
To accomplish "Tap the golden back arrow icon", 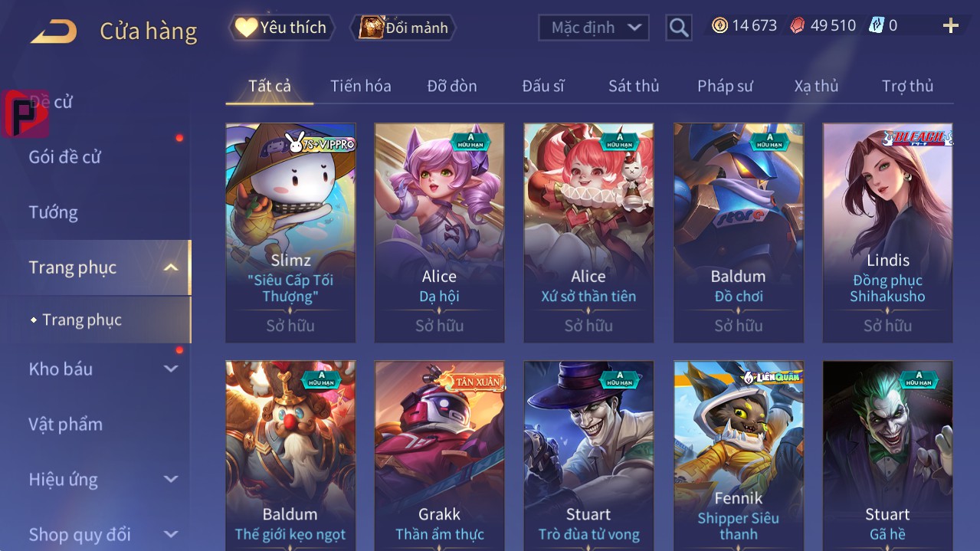I will click(x=54, y=31).
